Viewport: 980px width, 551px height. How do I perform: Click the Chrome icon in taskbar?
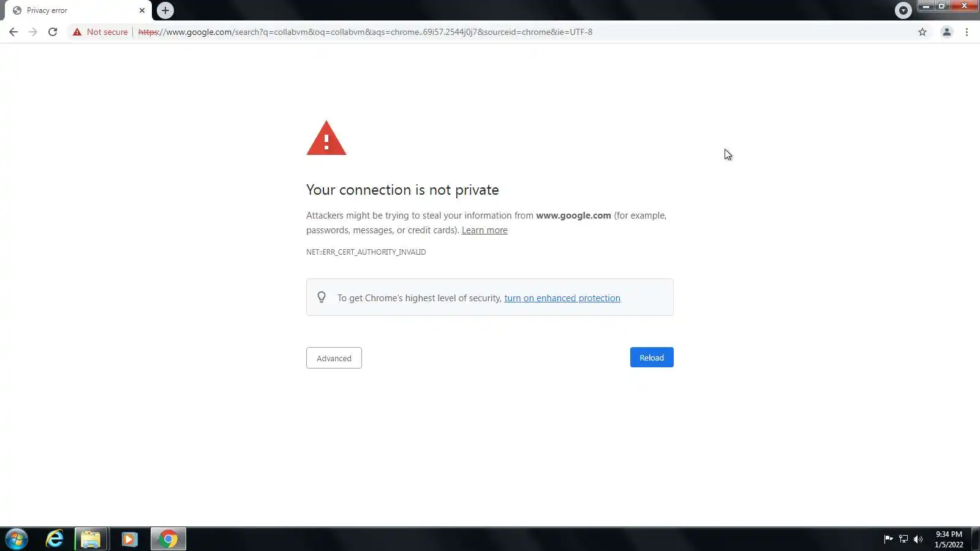168,539
